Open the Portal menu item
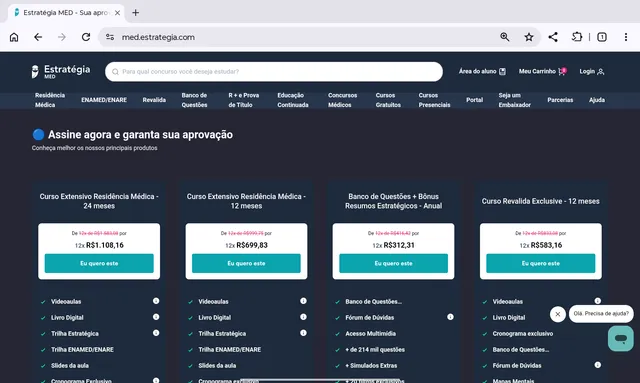This screenshot has height=383, width=640. (x=475, y=100)
